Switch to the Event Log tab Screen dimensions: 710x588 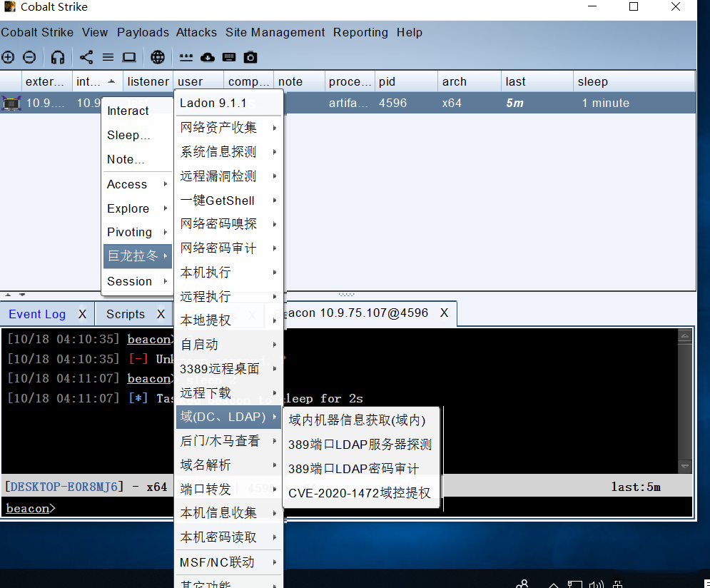pos(37,314)
